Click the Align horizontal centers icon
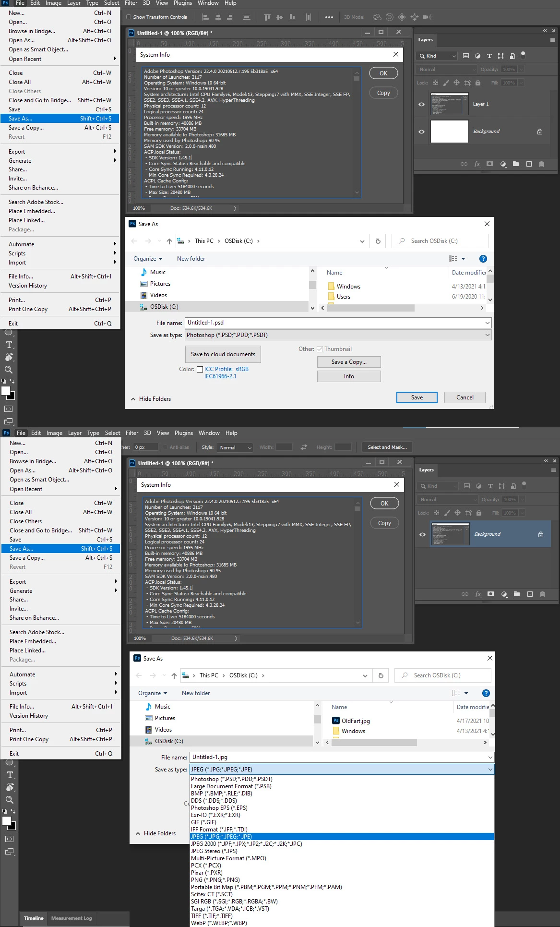 click(218, 17)
